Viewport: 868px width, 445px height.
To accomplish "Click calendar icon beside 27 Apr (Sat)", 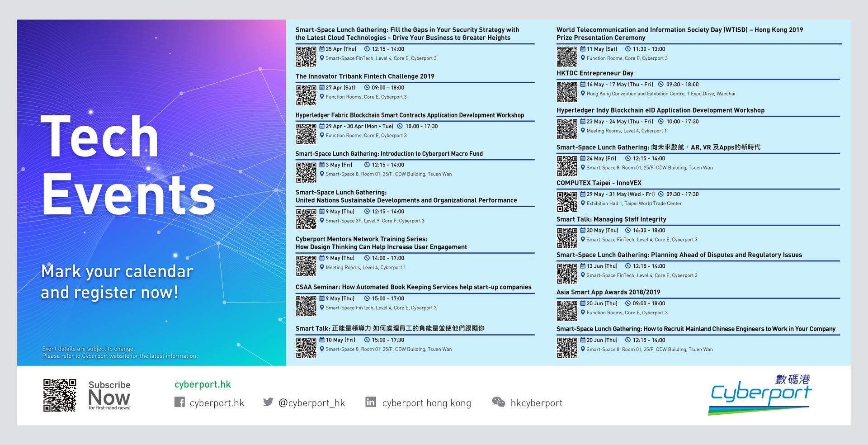I will click(322, 87).
